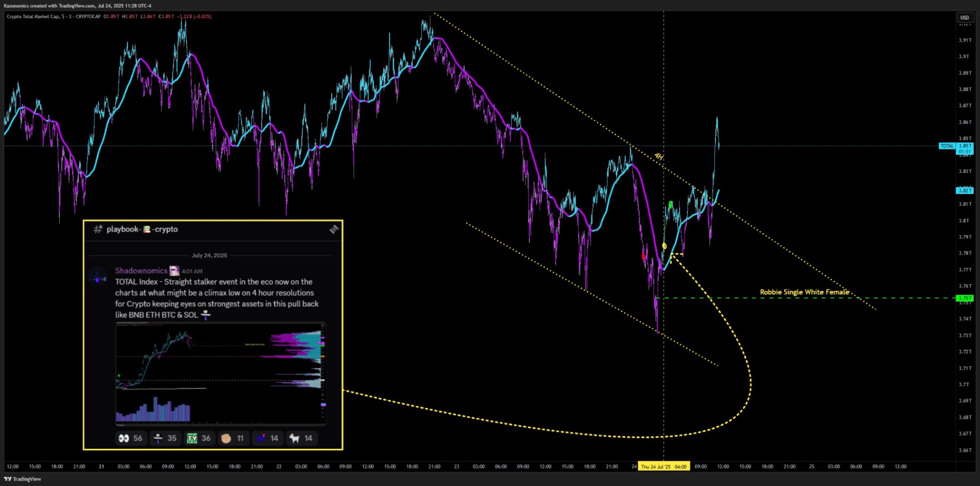The image size is (980, 486).
Task: Click the hash icon beside playbook-crypto
Action: coord(97,229)
